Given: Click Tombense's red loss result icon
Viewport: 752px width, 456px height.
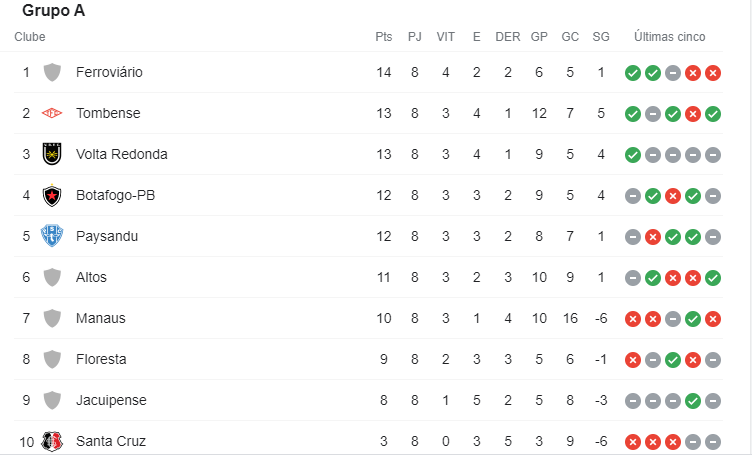Looking at the screenshot, I should pyautogui.click(x=692, y=114).
